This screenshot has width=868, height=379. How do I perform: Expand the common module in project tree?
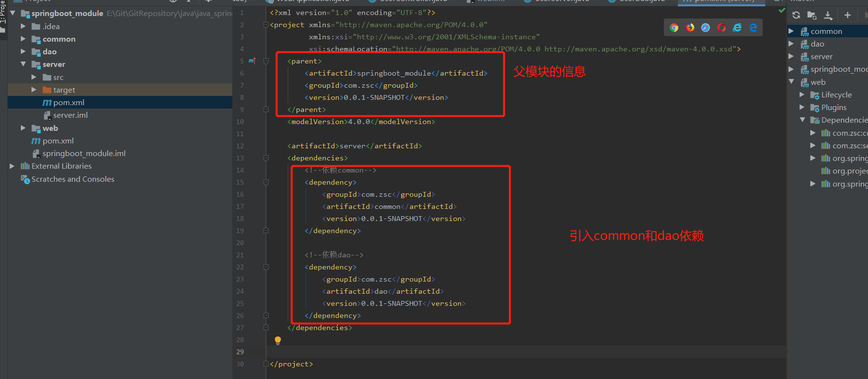pos(23,39)
